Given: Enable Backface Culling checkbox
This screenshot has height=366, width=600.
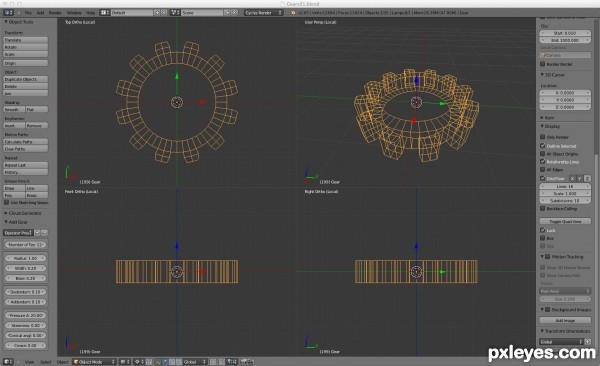Looking at the screenshot, I should click(543, 208).
